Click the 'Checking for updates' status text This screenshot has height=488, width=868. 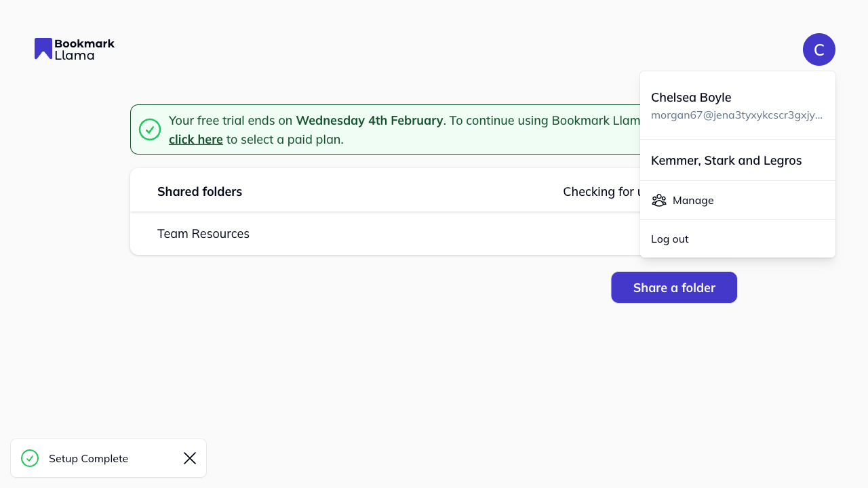point(601,191)
